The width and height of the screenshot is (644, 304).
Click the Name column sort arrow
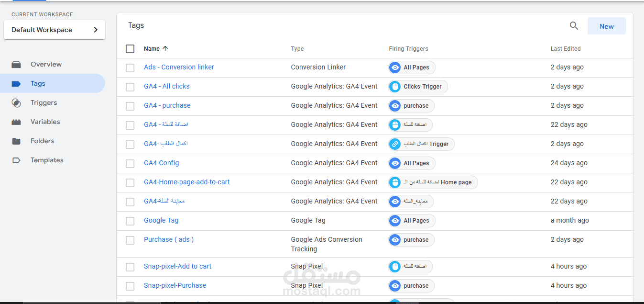coord(165,48)
